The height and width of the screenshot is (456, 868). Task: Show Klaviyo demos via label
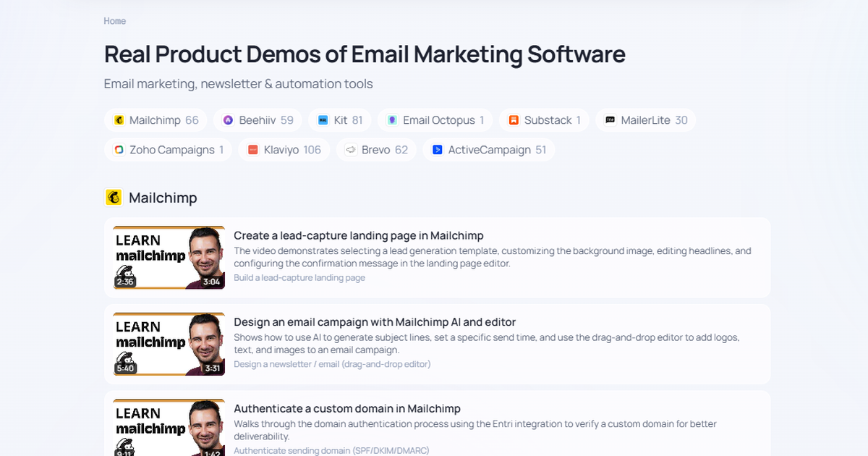pos(281,150)
